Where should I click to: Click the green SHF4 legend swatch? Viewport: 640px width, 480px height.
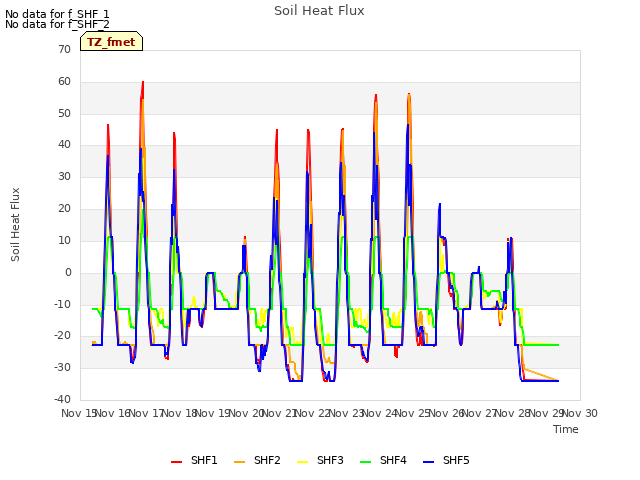click(366, 462)
